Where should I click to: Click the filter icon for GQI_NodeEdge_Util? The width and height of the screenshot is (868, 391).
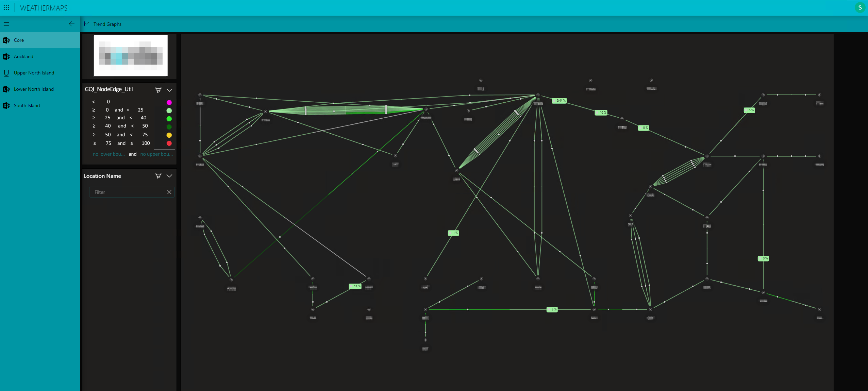pos(158,90)
